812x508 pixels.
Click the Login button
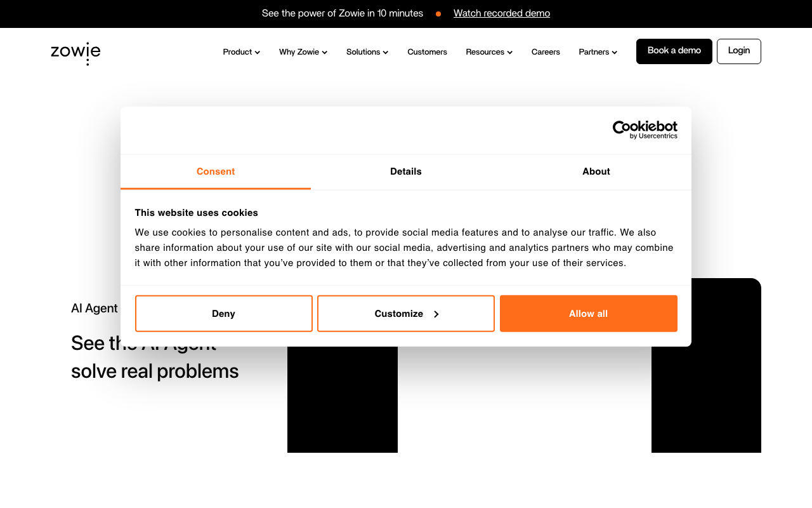click(x=738, y=51)
